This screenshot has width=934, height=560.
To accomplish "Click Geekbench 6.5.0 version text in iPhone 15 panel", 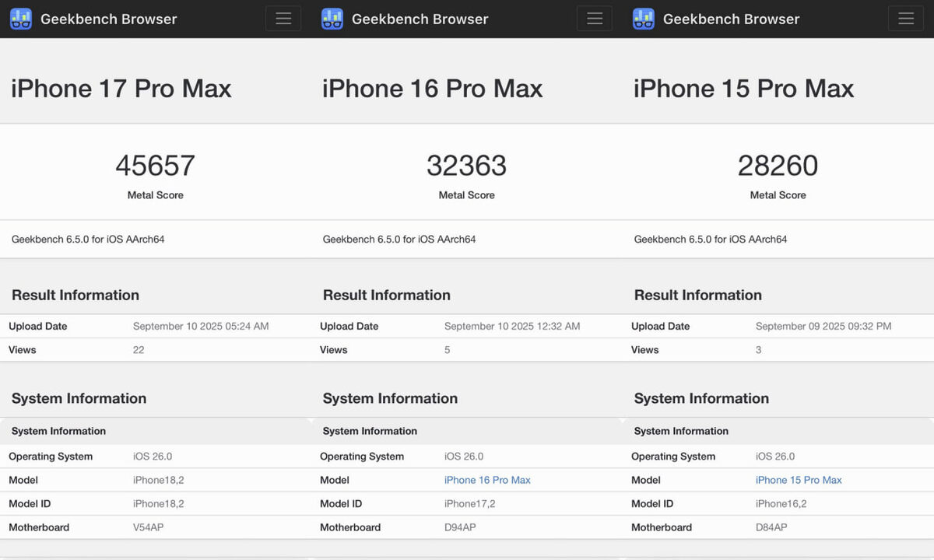I will (711, 240).
